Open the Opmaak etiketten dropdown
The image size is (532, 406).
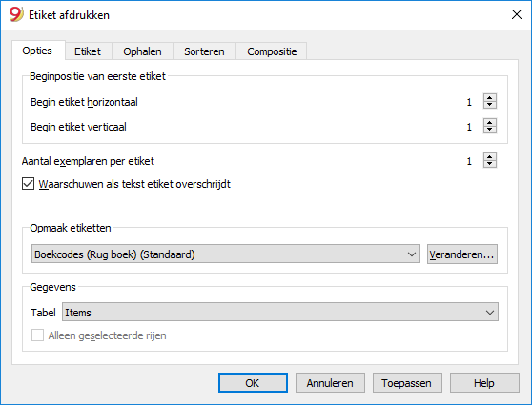tap(226, 254)
